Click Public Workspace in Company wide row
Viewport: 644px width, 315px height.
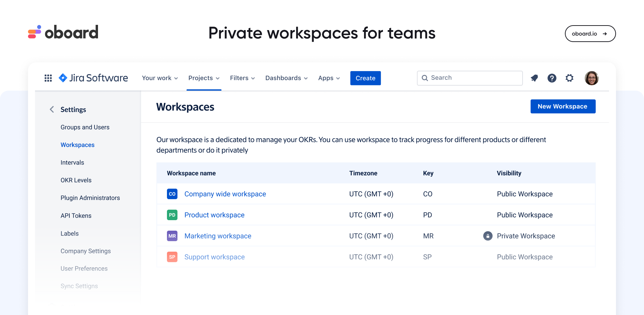click(525, 194)
